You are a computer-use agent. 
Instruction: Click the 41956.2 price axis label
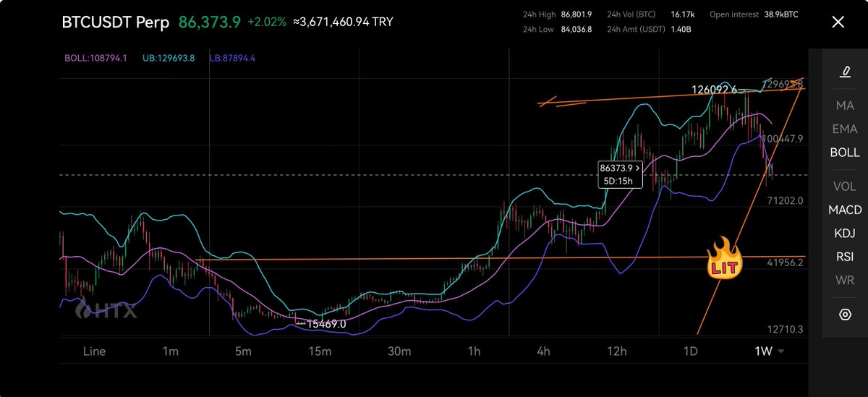[x=785, y=262]
